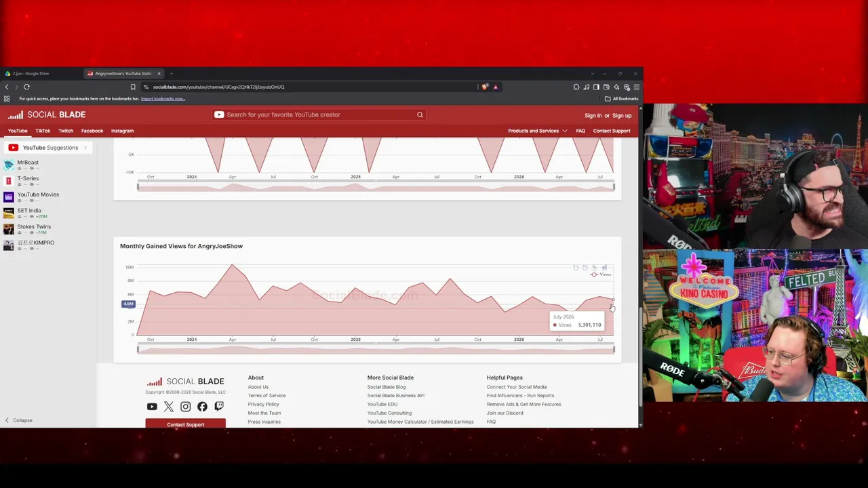Viewport: 868px width, 488px height.
Task: Open the footer Instagram icon
Action: (185, 407)
